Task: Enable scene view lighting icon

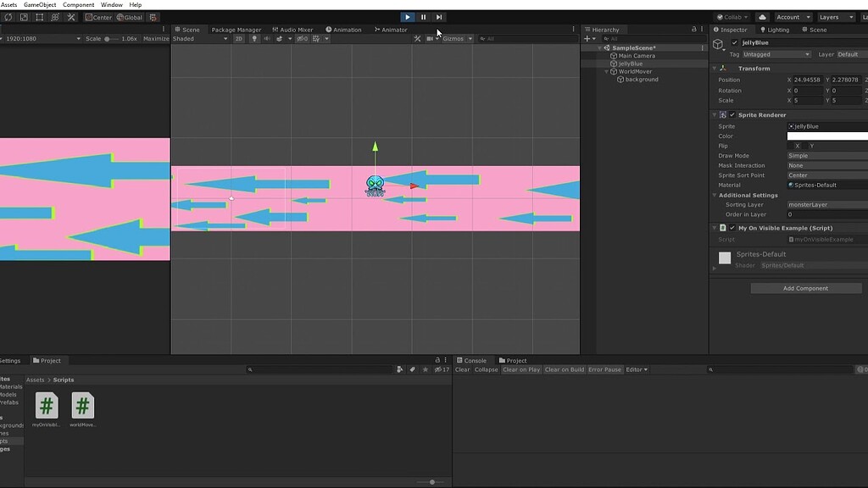Action: [x=253, y=38]
